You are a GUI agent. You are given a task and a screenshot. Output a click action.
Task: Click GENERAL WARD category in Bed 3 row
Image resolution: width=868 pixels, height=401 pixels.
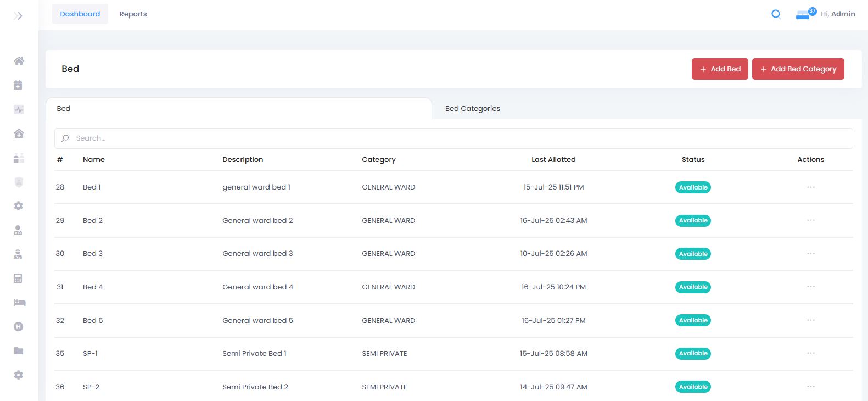(388, 254)
